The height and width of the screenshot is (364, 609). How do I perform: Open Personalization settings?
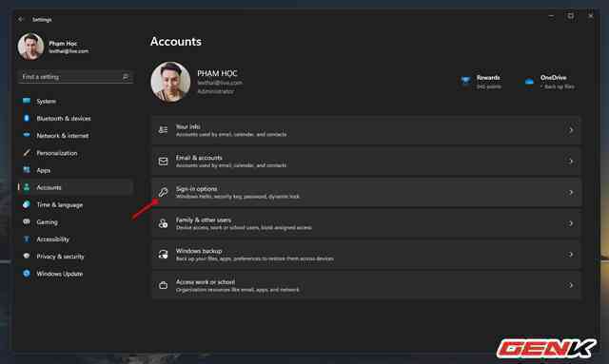pos(75,152)
